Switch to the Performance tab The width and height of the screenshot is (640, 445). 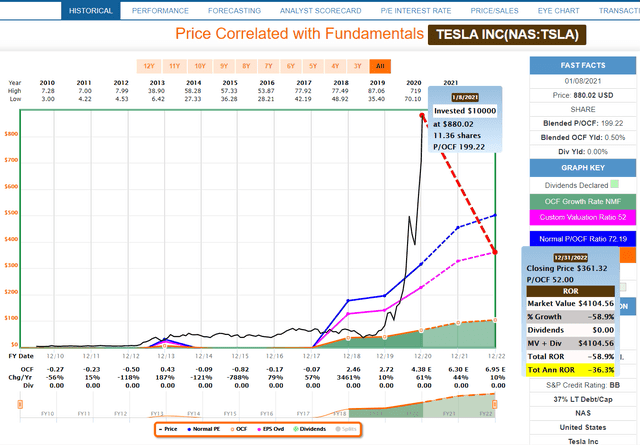tap(153, 10)
